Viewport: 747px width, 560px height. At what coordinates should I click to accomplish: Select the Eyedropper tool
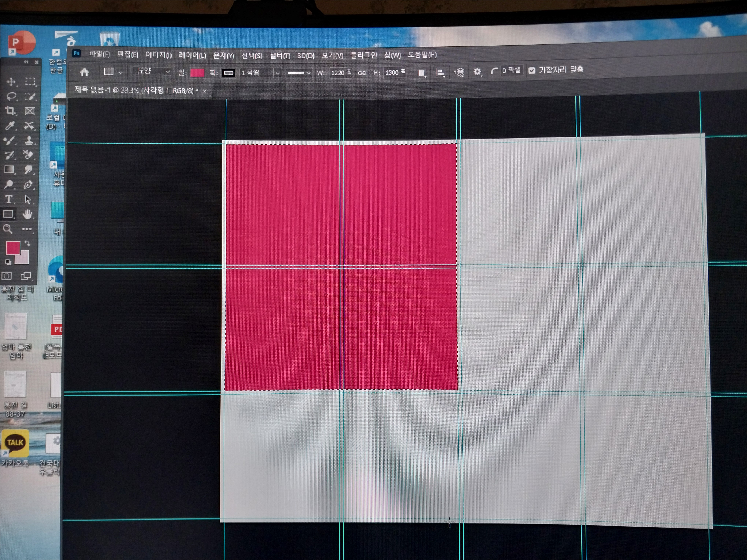click(x=10, y=126)
